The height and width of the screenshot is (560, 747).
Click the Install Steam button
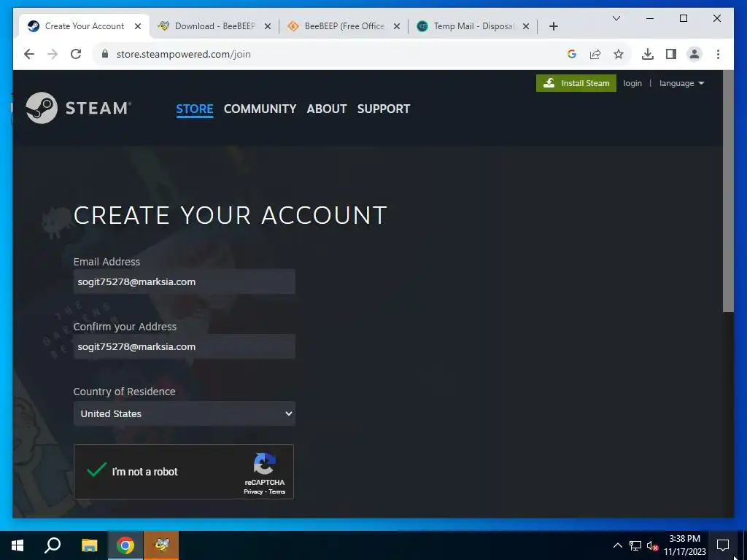pos(576,83)
